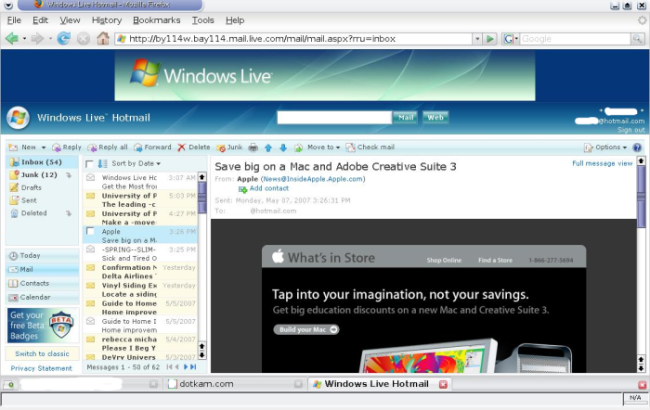Switch to the Calendar view
650x410 pixels.
42,298
